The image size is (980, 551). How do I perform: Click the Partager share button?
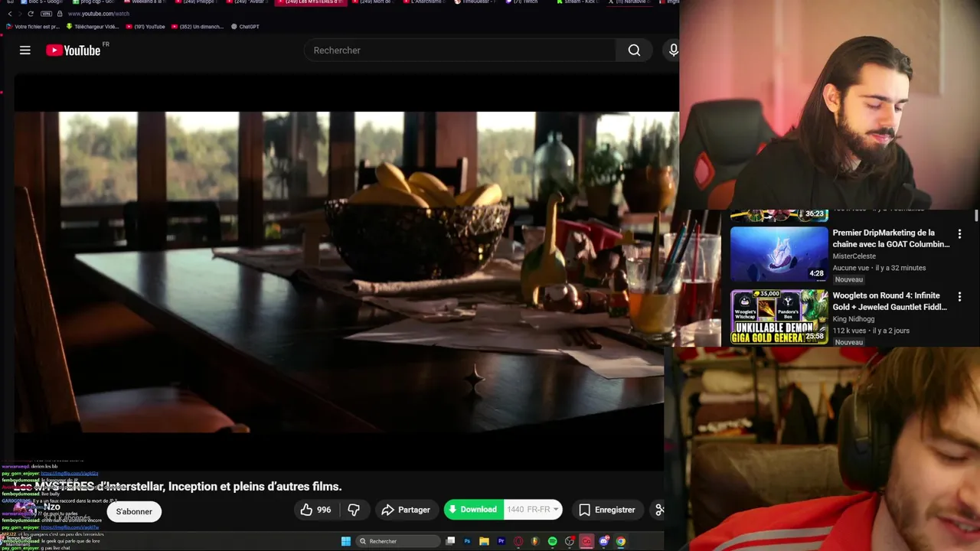[x=406, y=510]
